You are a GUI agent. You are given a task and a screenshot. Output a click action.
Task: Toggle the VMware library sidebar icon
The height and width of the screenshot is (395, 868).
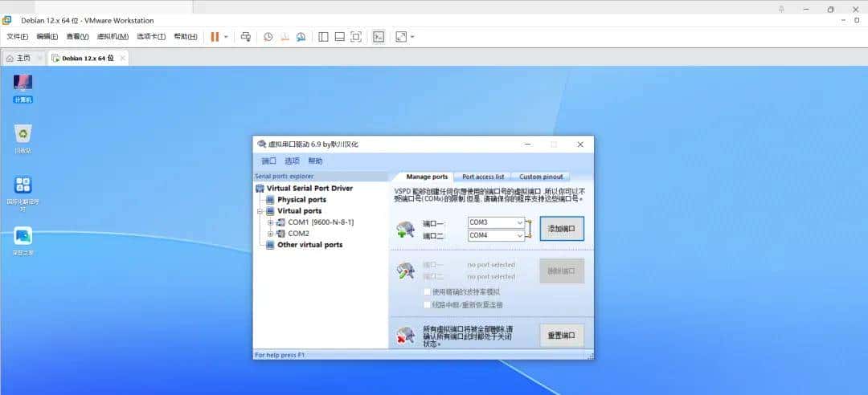point(323,37)
